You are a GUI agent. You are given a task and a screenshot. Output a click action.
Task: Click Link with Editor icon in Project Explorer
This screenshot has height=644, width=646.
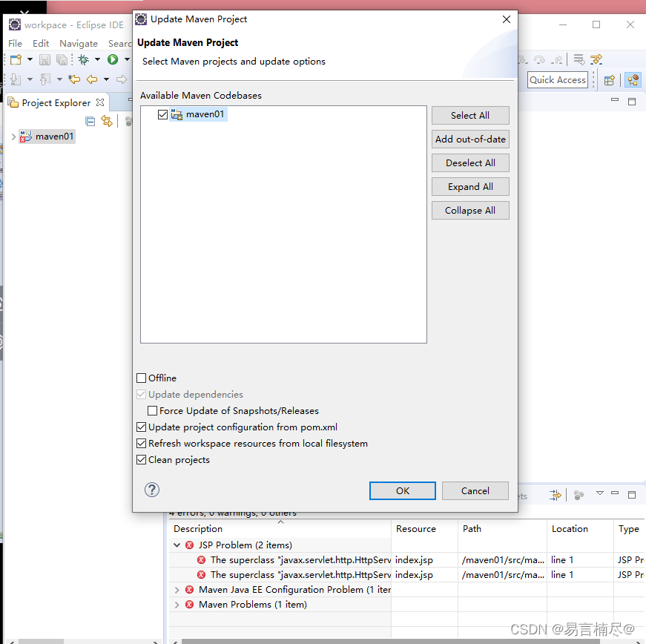point(107,121)
